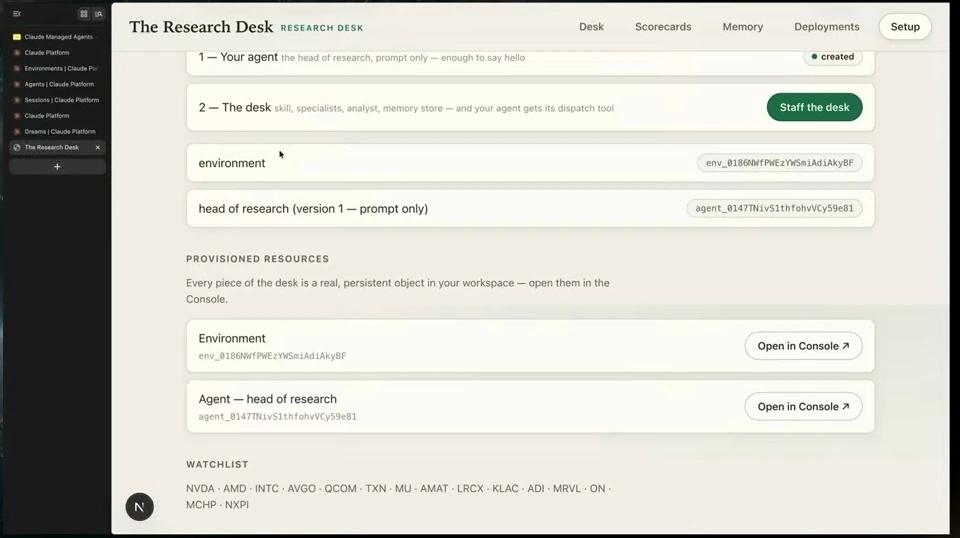The height and width of the screenshot is (538, 960).
Task: Click the favicon of the Dreams tab
Action: click(x=17, y=132)
